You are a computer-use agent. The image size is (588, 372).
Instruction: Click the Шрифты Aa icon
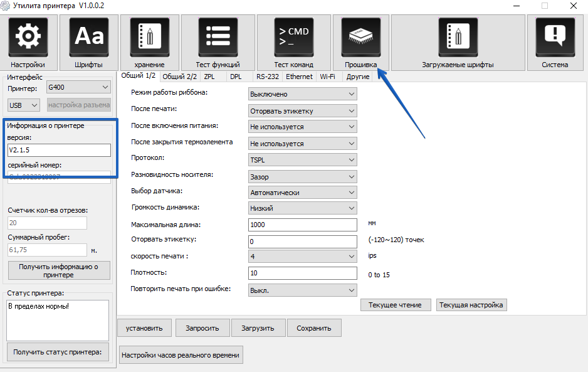click(89, 36)
